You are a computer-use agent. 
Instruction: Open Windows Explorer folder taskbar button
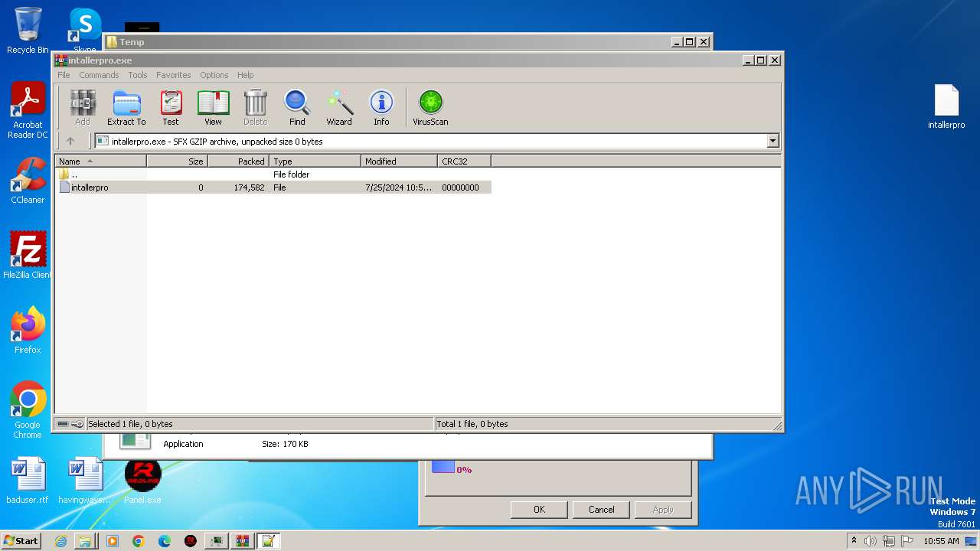coord(85,541)
